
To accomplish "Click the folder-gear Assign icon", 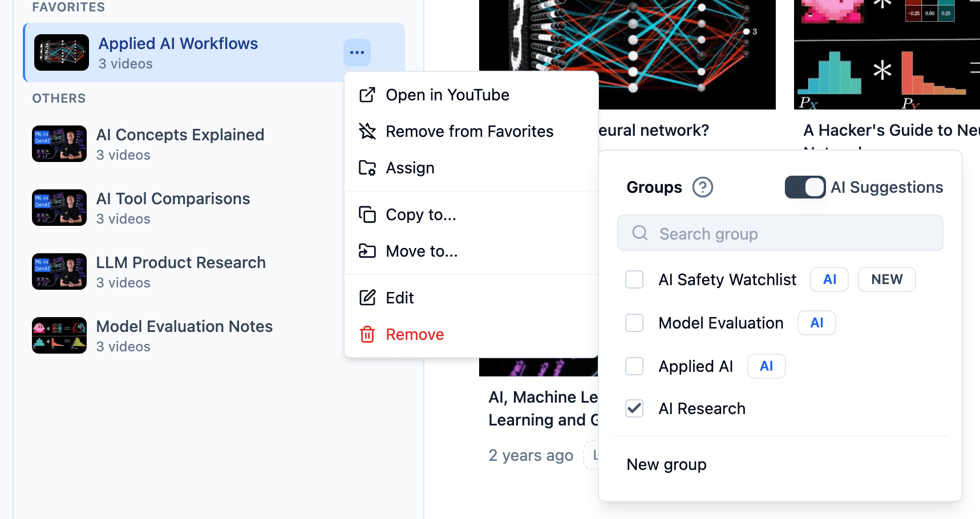I will [x=367, y=168].
